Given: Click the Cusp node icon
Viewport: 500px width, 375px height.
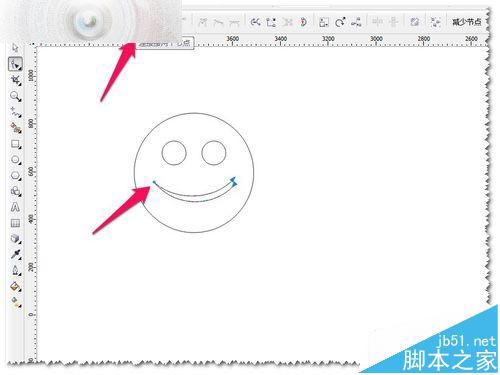Looking at the screenshot, I should tap(202, 22).
